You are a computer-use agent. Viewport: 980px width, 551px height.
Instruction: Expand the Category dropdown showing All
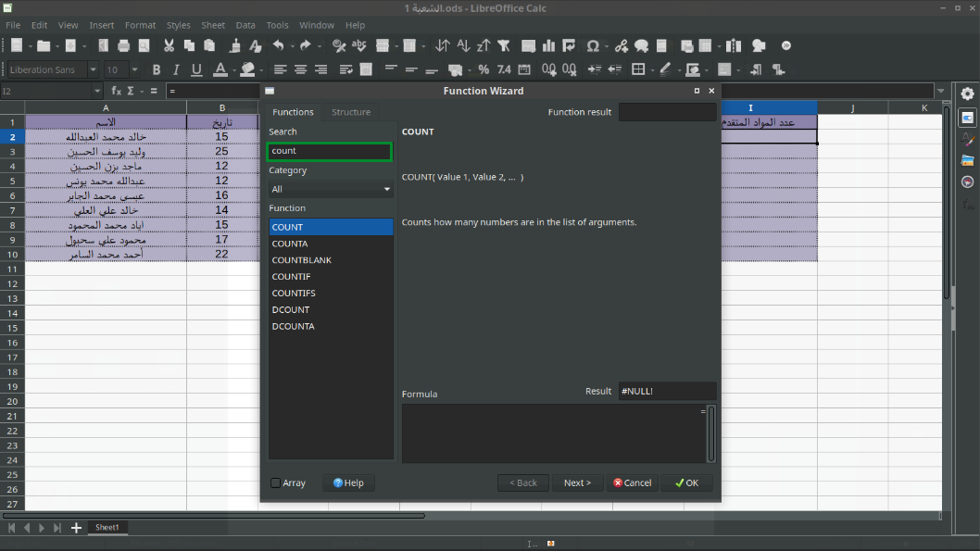(x=331, y=189)
